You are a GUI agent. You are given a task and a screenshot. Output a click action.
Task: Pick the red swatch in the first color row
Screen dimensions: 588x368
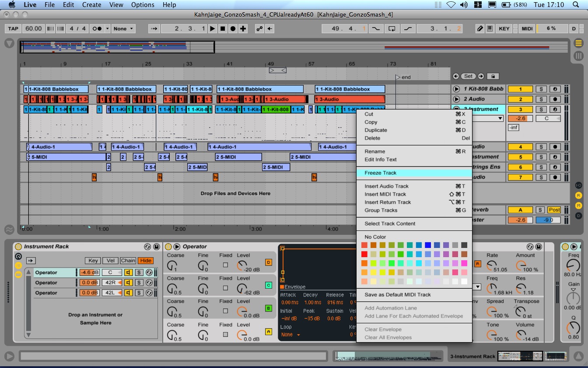point(364,245)
